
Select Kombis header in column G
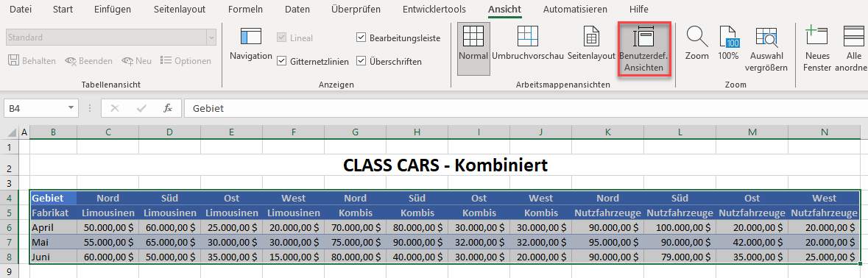tap(356, 213)
